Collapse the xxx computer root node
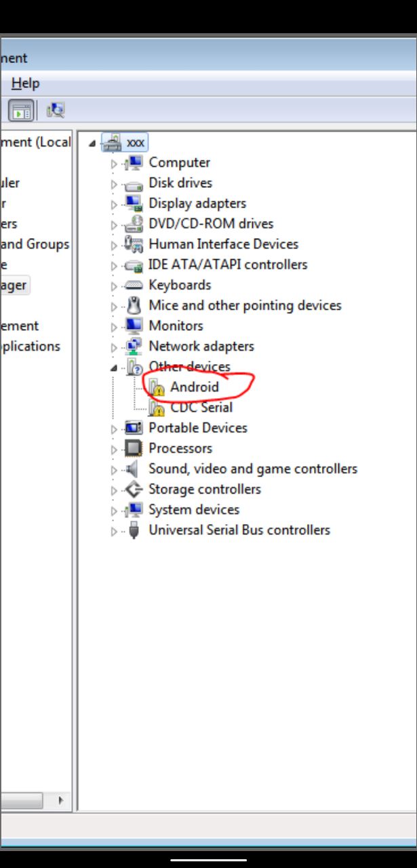The width and height of the screenshot is (417, 868). click(x=92, y=144)
